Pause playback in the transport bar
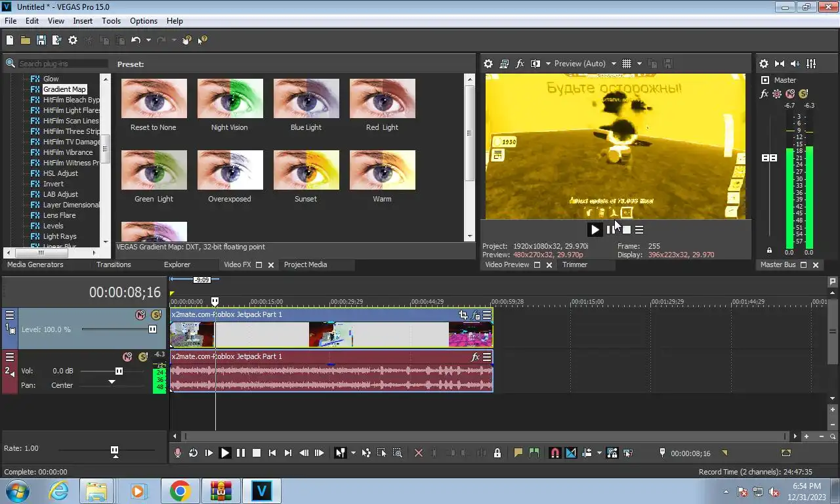Screen dimensions: 840x504 tap(241, 453)
